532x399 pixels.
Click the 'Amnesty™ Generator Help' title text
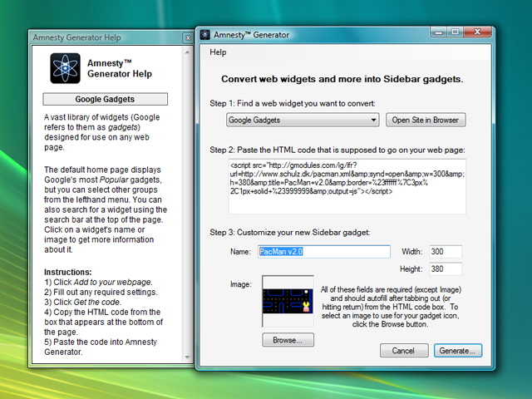[120, 68]
